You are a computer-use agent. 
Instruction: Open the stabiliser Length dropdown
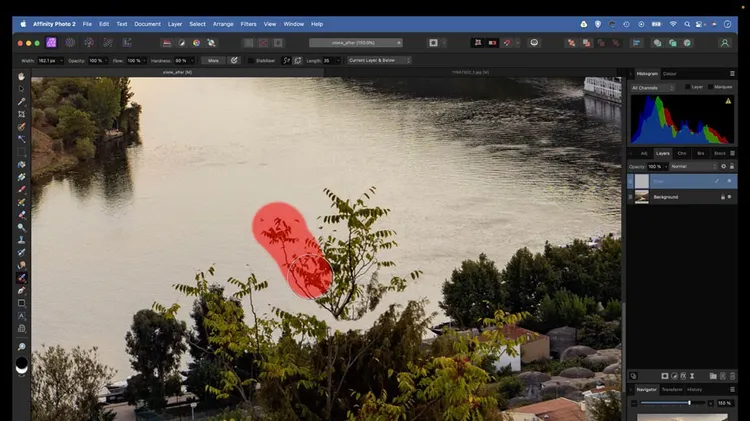click(x=337, y=61)
